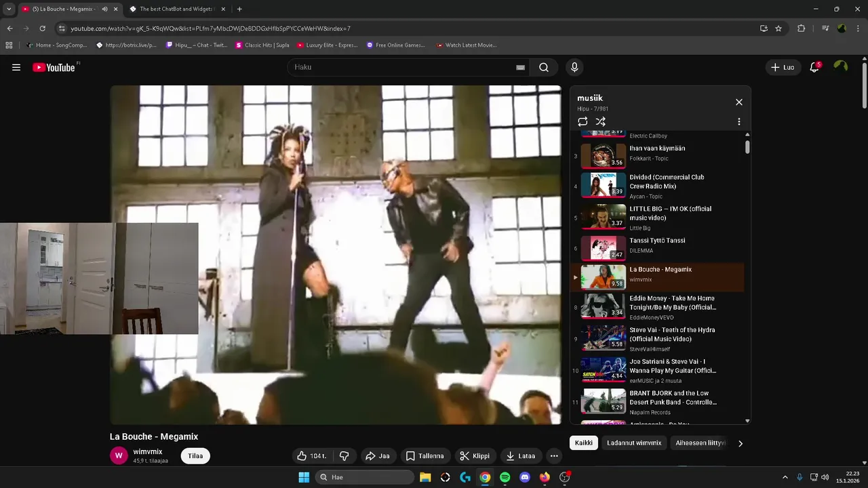Viewport: 868px width, 488px height.
Task: Open the Chrome three-dot menu
Action: (x=858, y=28)
